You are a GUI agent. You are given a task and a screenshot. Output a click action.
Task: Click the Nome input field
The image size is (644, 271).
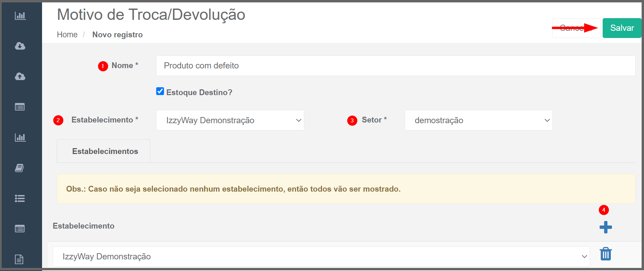click(395, 66)
